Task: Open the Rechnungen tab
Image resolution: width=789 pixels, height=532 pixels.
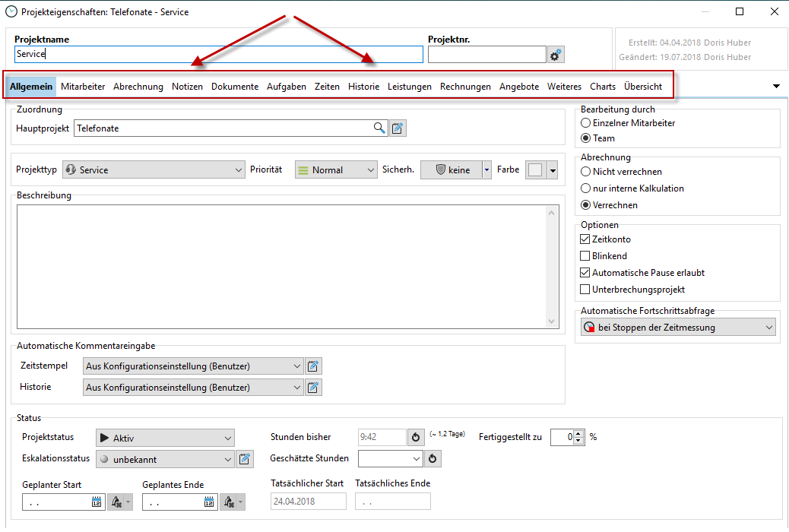Action: tap(465, 87)
